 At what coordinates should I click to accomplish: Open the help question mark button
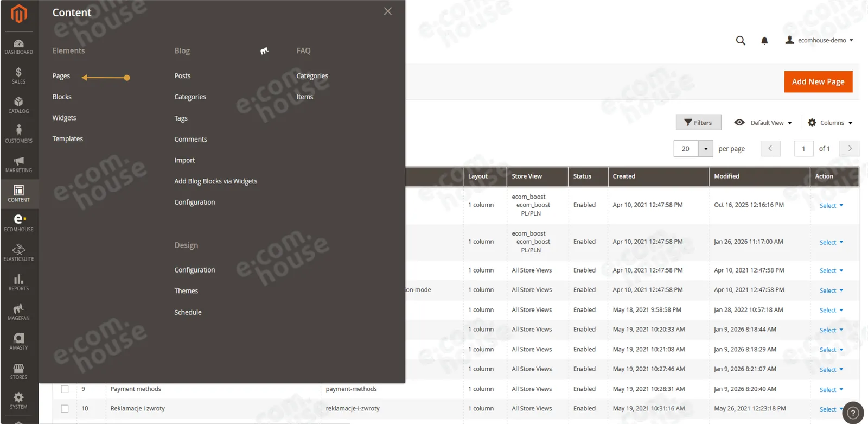pos(853,413)
